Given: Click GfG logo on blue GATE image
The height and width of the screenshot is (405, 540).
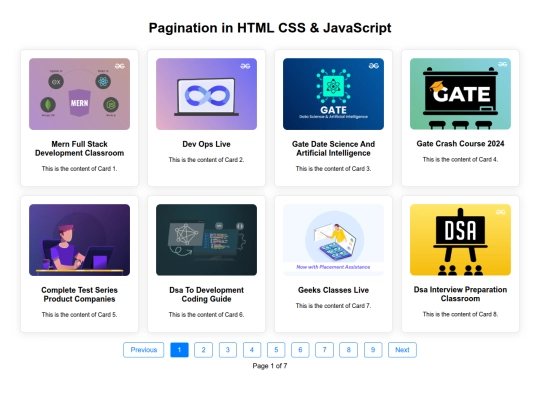Looking at the screenshot, I should (x=374, y=65).
